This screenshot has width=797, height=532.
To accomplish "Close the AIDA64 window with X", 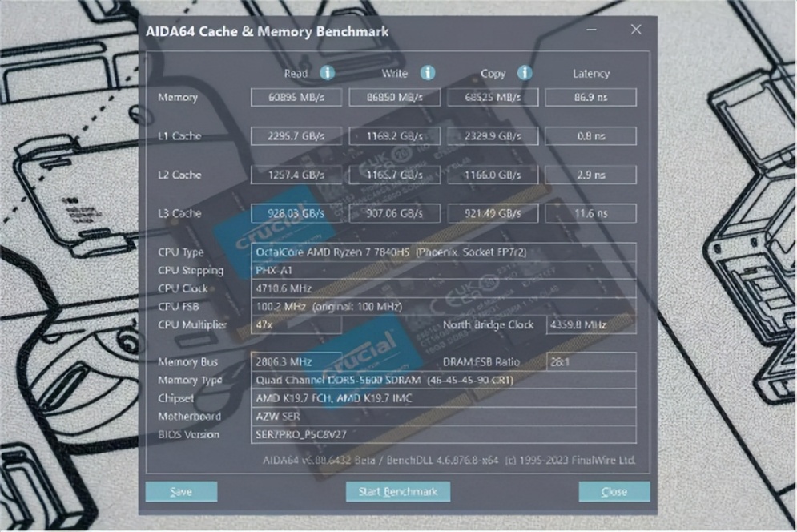I will pyautogui.click(x=636, y=30).
